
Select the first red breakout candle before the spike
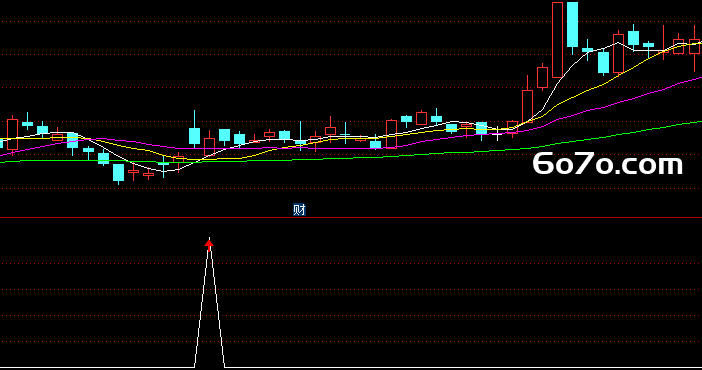pyautogui.click(x=527, y=106)
